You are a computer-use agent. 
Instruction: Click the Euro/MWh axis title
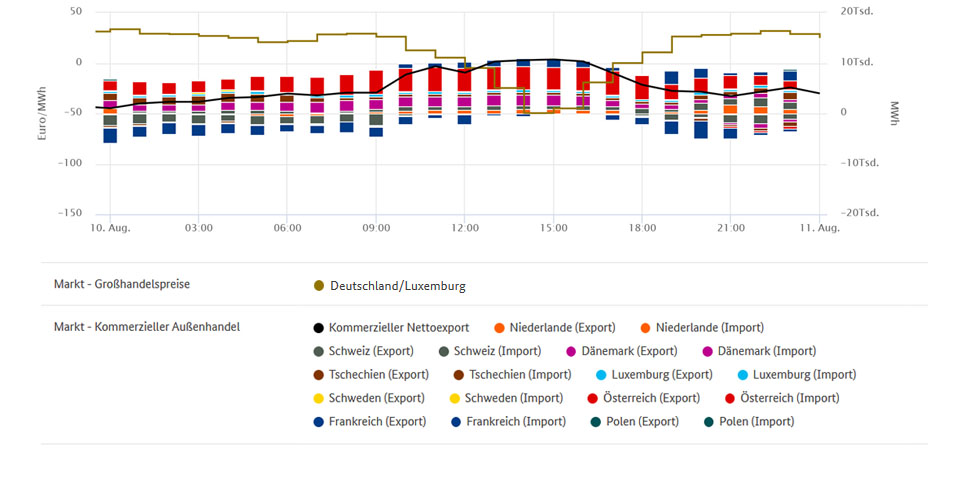click(42, 113)
